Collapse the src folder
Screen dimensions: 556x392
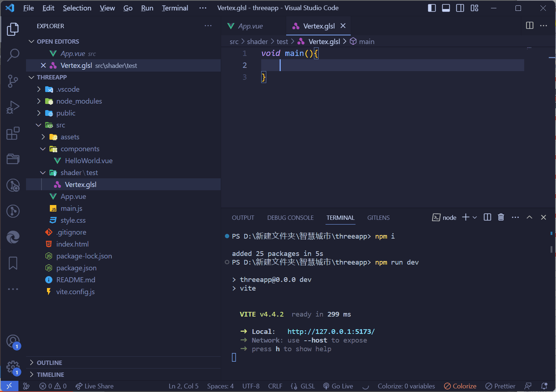click(x=39, y=125)
